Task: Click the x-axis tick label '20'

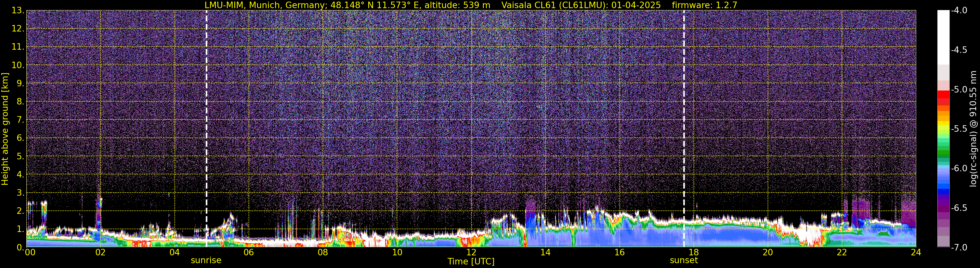Action: 768,253
